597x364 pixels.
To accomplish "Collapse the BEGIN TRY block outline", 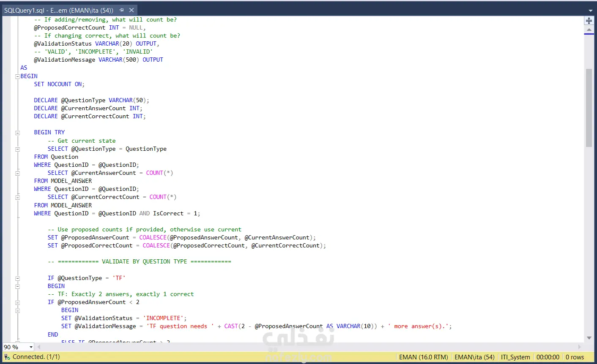I will coord(17,133).
